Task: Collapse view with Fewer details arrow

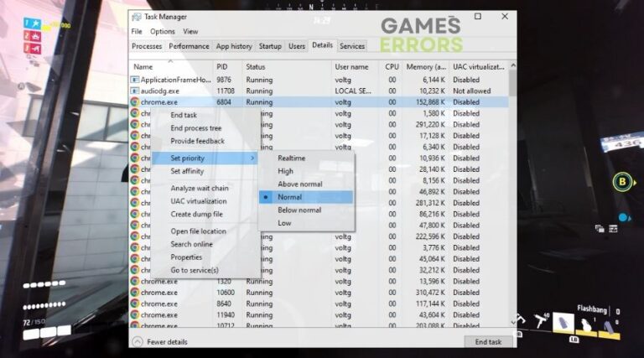Action: [138, 341]
